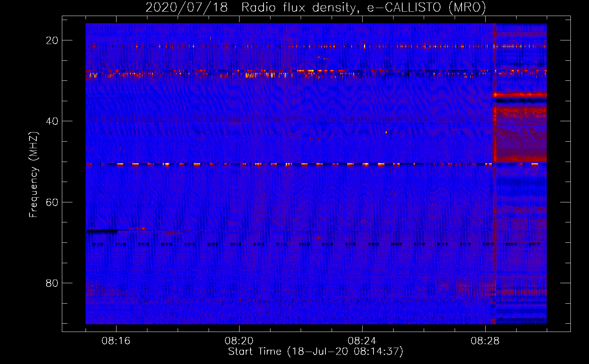Viewport: 589px width, 364px height.
Task: Click the plot title '2020/07/18 Radio flux density, e-CALLISTO (MRO)'
Action: pos(316,8)
